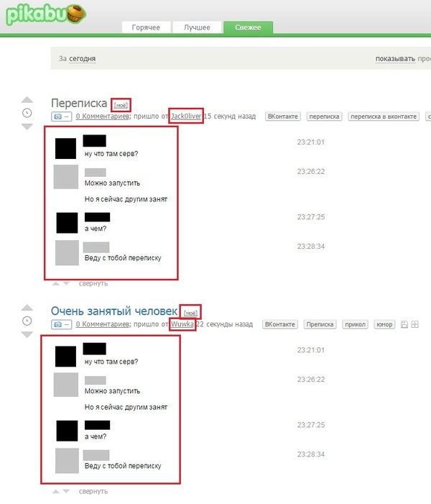Switch to the 'Лучшее' tab
This screenshot has height=504, width=431.
196,27
